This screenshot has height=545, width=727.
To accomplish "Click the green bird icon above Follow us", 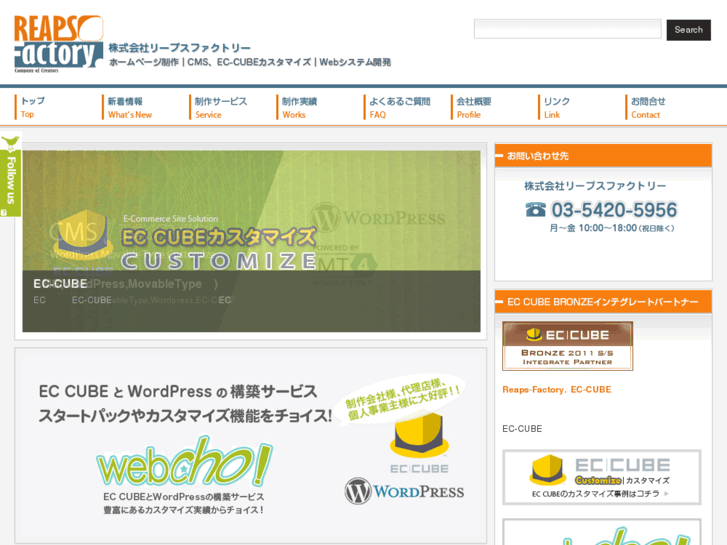I will coord(10,141).
